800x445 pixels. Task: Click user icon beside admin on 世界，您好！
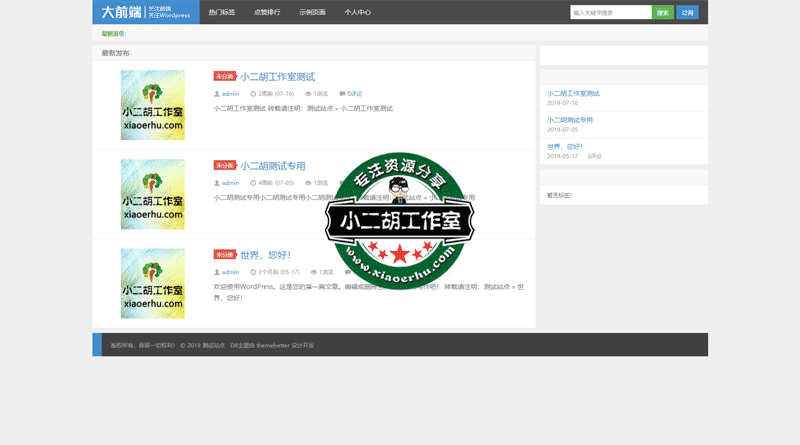tap(217, 272)
